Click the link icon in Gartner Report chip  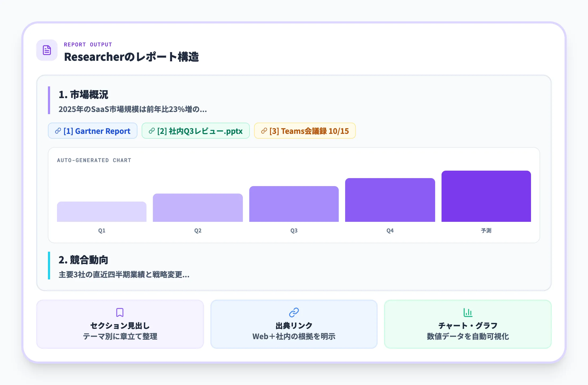[x=58, y=131]
